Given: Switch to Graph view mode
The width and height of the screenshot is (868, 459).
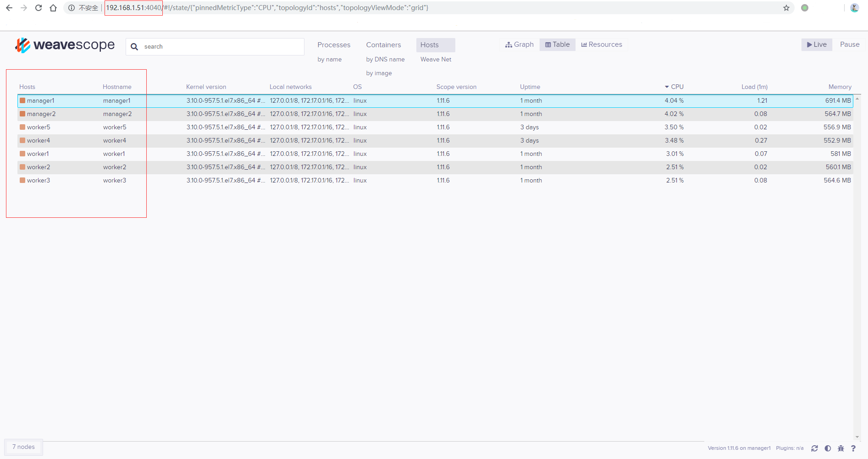Looking at the screenshot, I should (520, 44).
